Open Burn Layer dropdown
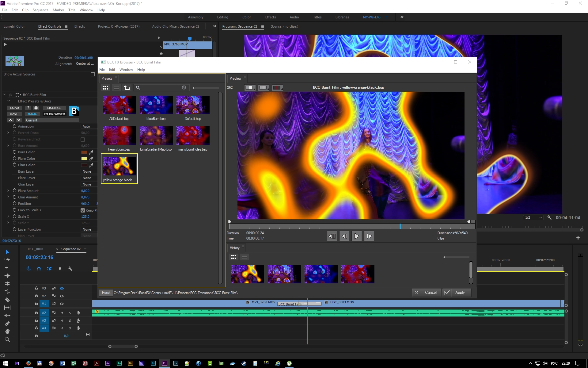Screen dimensions: 588x368 click(x=89, y=171)
